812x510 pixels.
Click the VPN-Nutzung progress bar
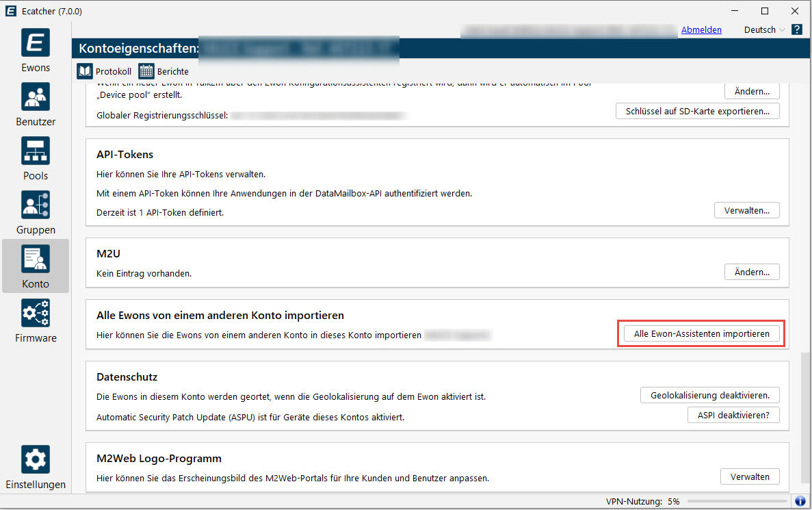[735, 502]
